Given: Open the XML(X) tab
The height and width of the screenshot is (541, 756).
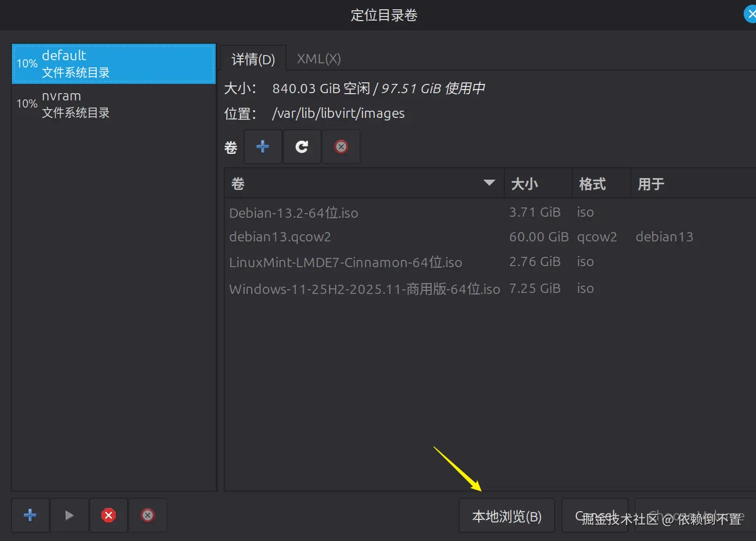Looking at the screenshot, I should (x=319, y=59).
